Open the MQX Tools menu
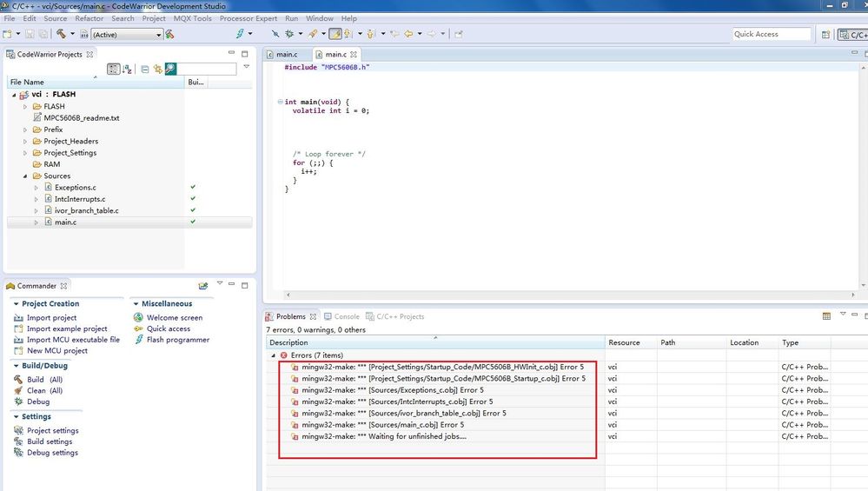868x491 pixels. [192, 18]
